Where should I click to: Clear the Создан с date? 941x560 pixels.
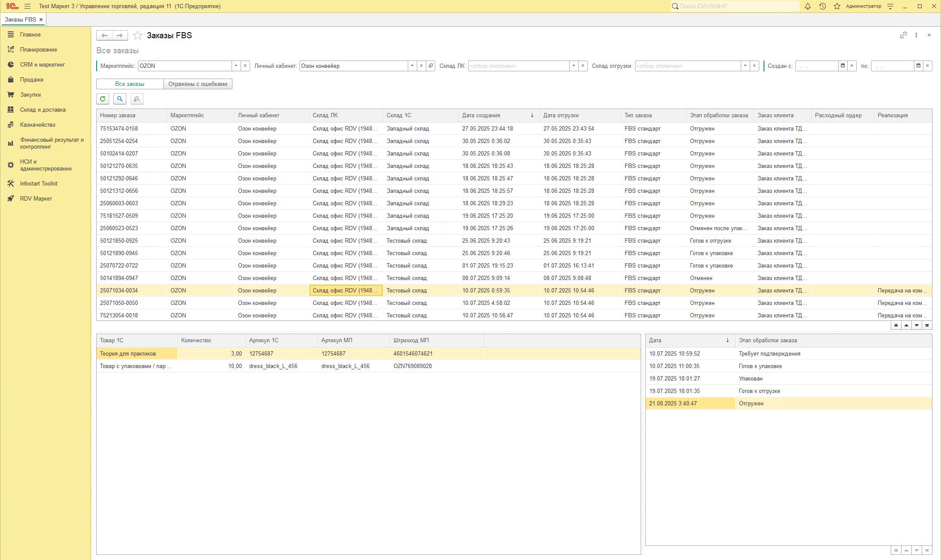852,66
